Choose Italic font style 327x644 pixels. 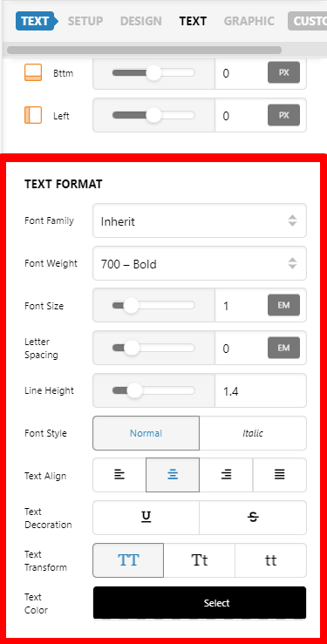[253, 433]
